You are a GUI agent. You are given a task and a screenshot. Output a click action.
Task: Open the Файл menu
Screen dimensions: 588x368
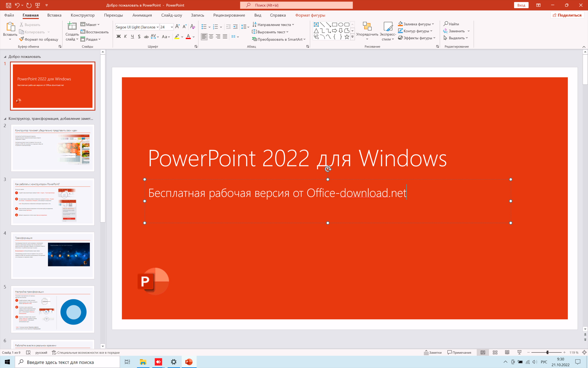[x=9, y=15]
